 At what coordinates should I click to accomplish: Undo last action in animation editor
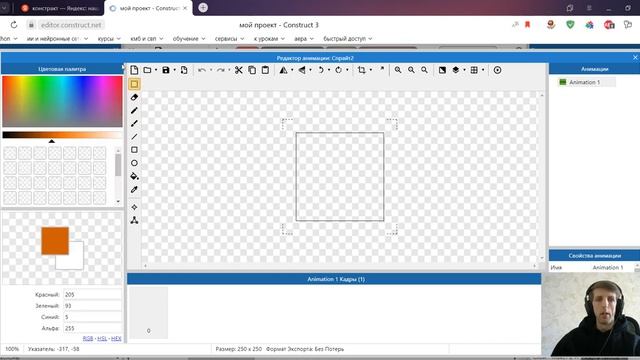coord(202,70)
